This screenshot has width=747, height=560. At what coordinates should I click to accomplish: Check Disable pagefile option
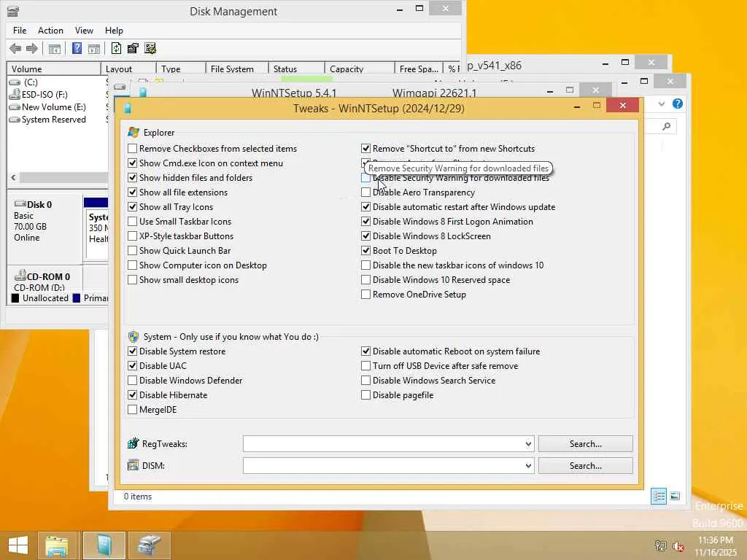[x=365, y=394]
